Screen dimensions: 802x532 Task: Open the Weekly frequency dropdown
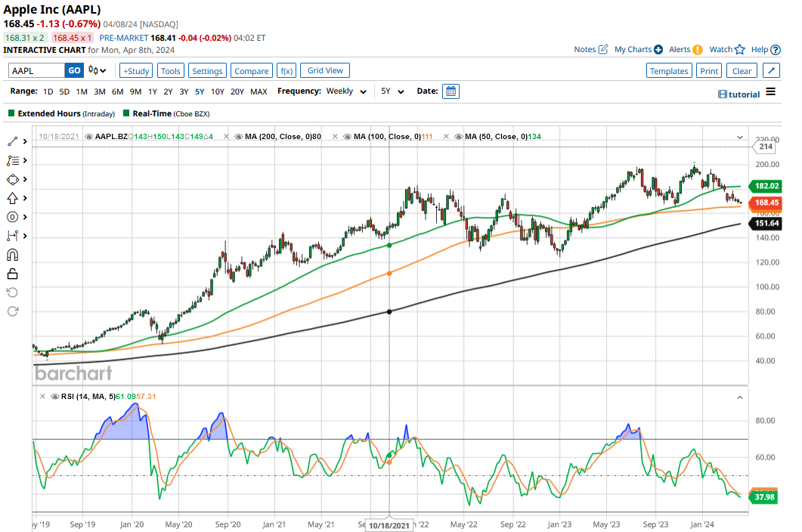(346, 91)
